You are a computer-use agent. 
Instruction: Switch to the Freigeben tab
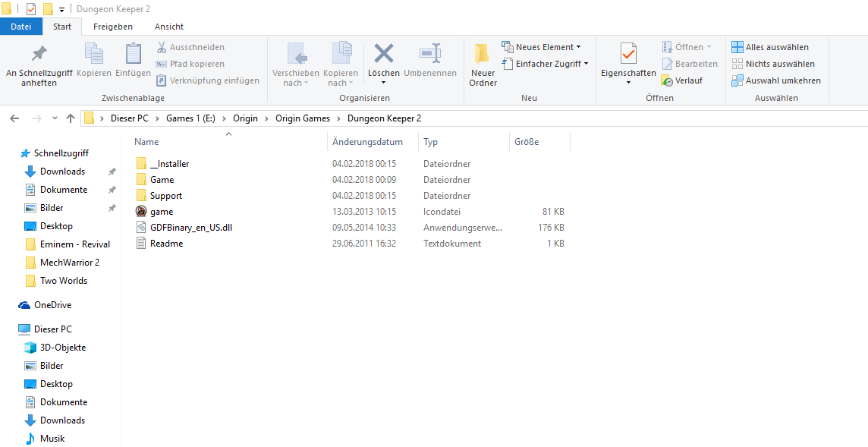(x=113, y=27)
